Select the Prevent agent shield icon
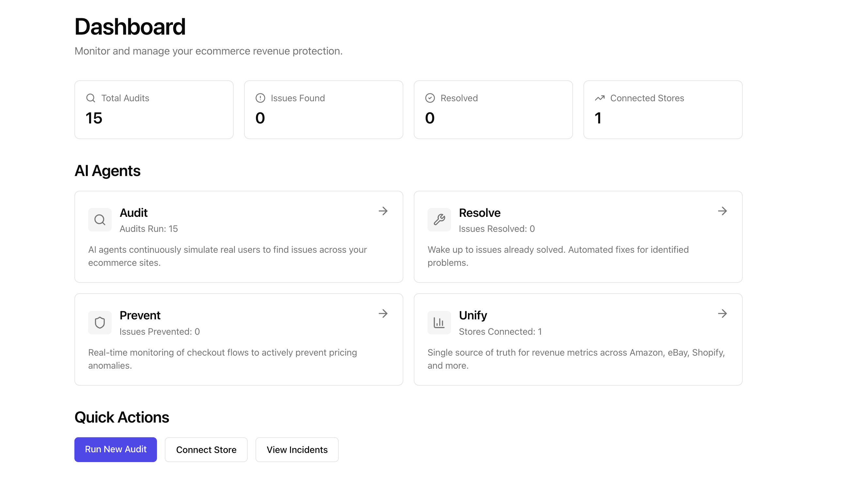 pos(100,322)
